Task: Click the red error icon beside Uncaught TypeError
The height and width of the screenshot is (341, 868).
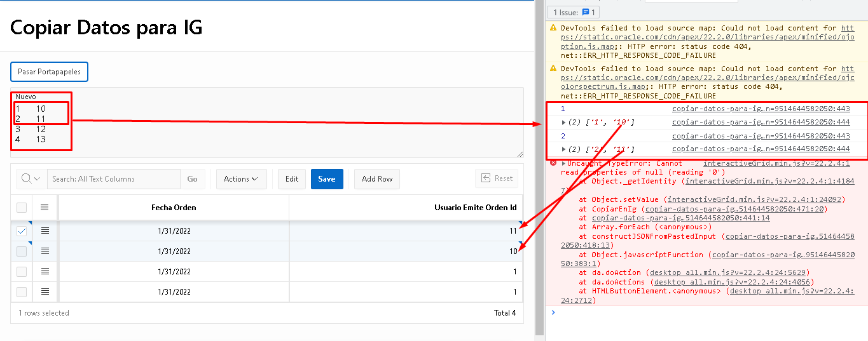Action: 553,163
